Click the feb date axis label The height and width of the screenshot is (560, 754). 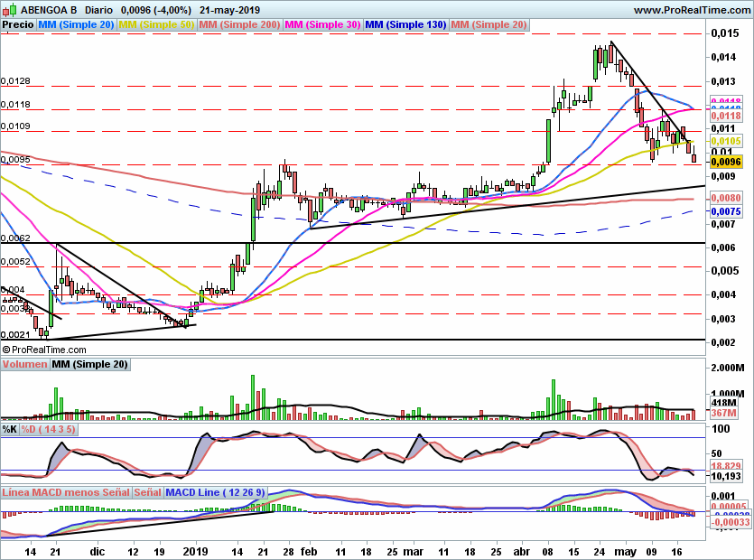(x=309, y=551)
